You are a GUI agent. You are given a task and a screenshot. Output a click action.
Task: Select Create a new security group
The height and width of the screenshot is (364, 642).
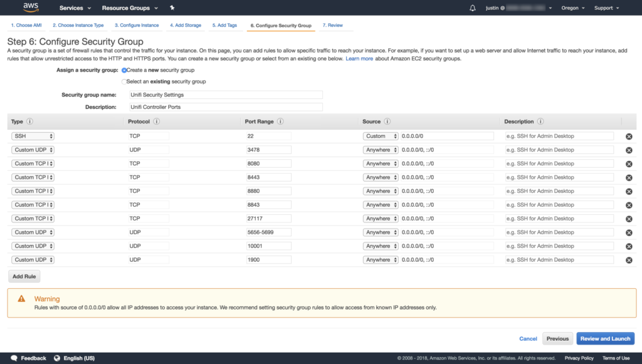124,70
